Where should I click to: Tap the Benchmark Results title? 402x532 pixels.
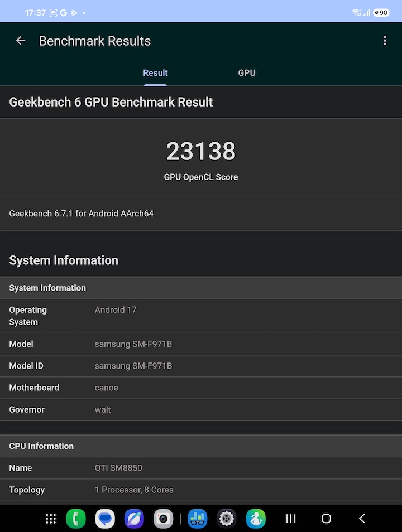click(95, 41)
